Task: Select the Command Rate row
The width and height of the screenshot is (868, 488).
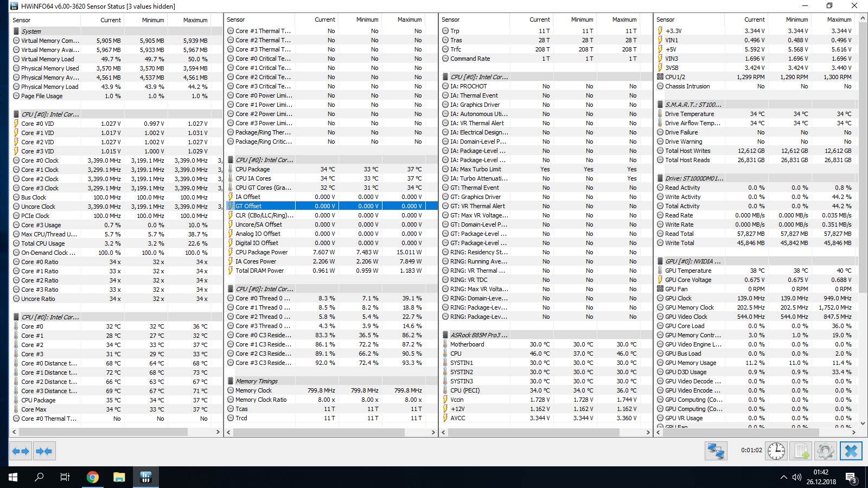Action: coord(546,59)
